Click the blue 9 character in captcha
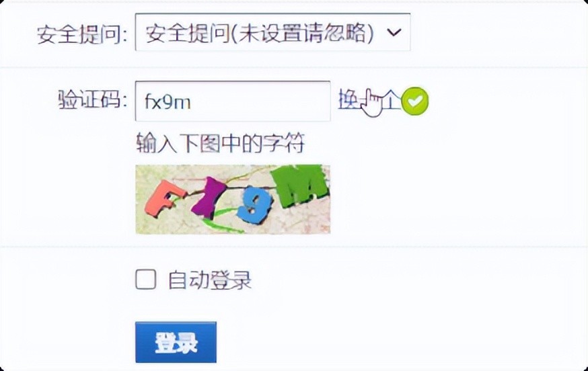 point(254,206)
